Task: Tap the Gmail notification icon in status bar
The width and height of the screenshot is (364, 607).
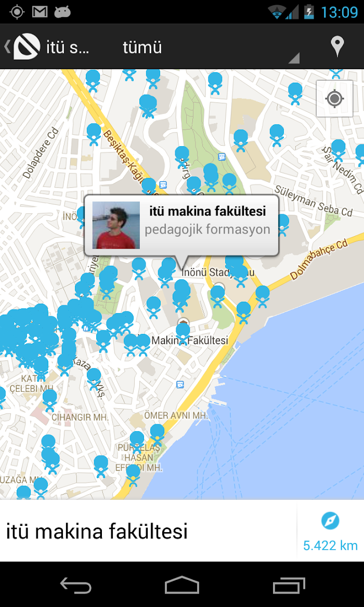Action: tap(40, 12)
